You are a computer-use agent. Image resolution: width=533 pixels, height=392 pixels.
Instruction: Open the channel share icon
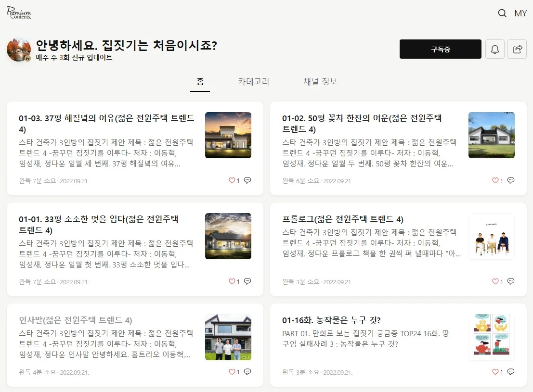[x=517, y=49]
